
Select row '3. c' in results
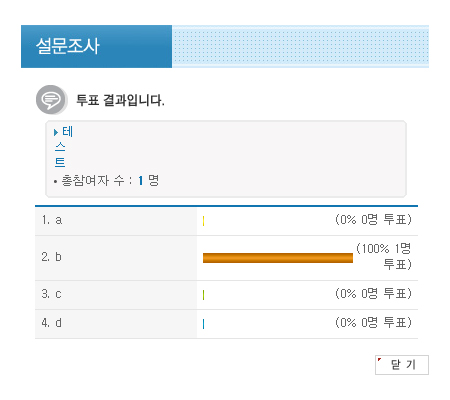coord(226,295)
